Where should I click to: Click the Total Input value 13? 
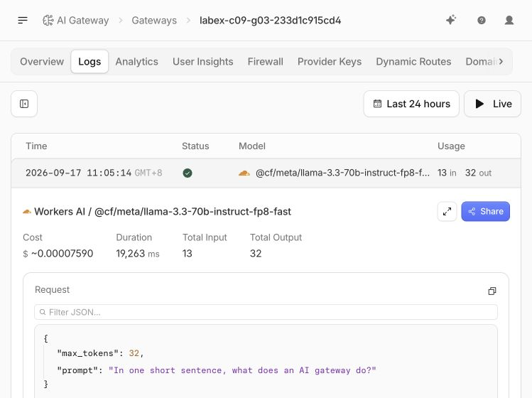(188, 253)
